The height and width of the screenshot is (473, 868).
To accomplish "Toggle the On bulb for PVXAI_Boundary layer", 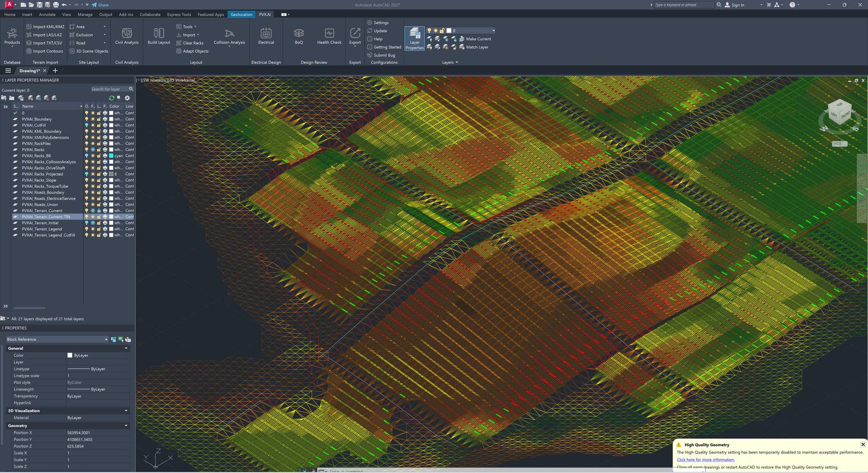I will [86, 119].
